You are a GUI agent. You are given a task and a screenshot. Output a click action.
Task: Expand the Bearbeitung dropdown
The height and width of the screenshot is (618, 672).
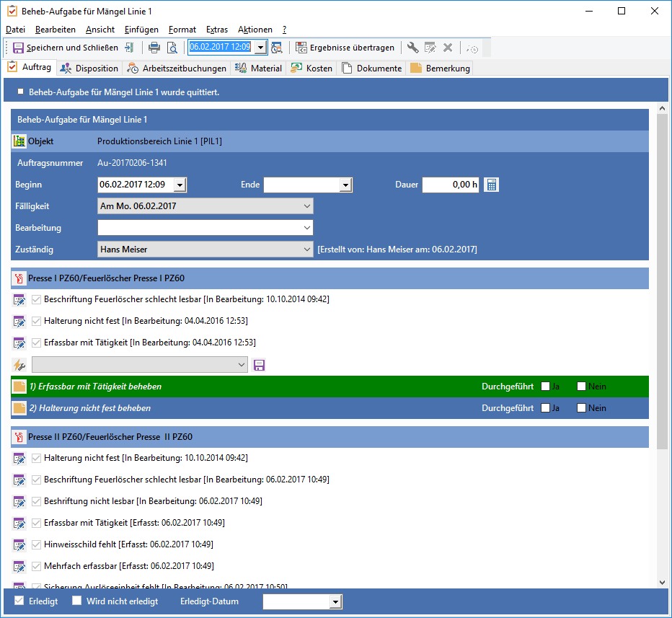coord(307,228)
